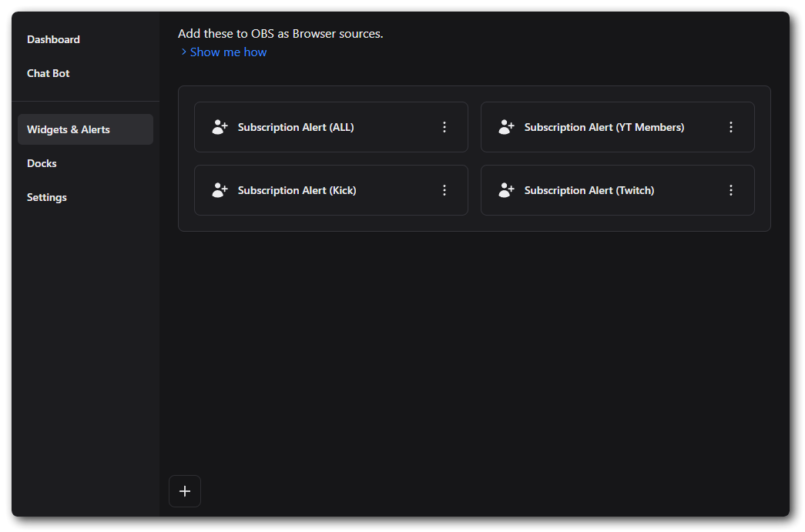Click the subscriber icon on Subscription Alert (Kick)

pyautogui.click(x=220, y=189)
